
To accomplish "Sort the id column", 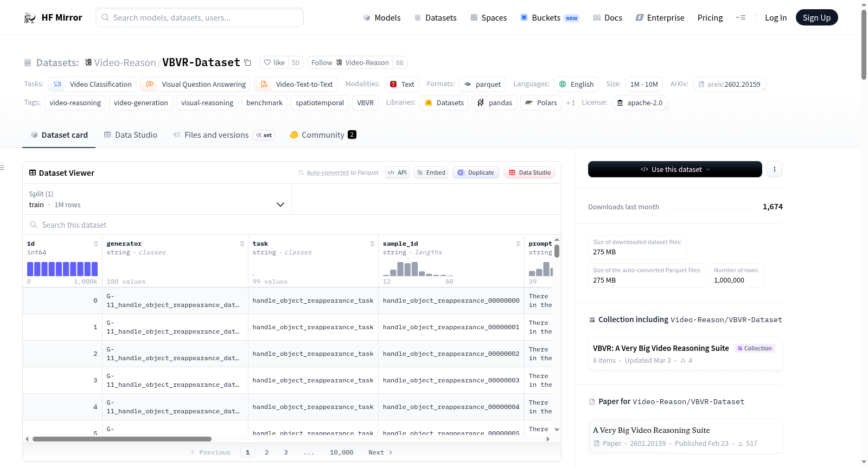I will [96, 244].
